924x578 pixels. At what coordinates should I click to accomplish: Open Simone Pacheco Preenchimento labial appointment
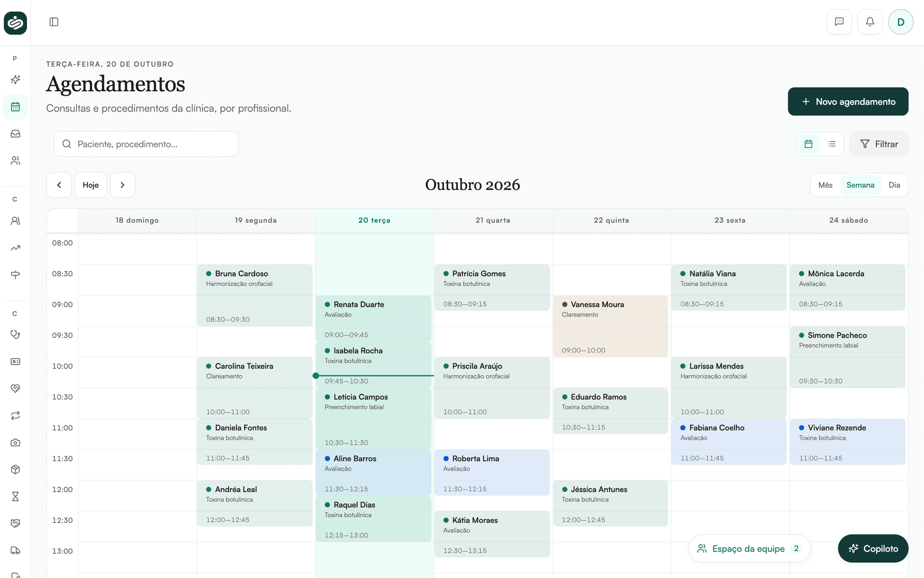pyautogui.click(x=848, y=357)
